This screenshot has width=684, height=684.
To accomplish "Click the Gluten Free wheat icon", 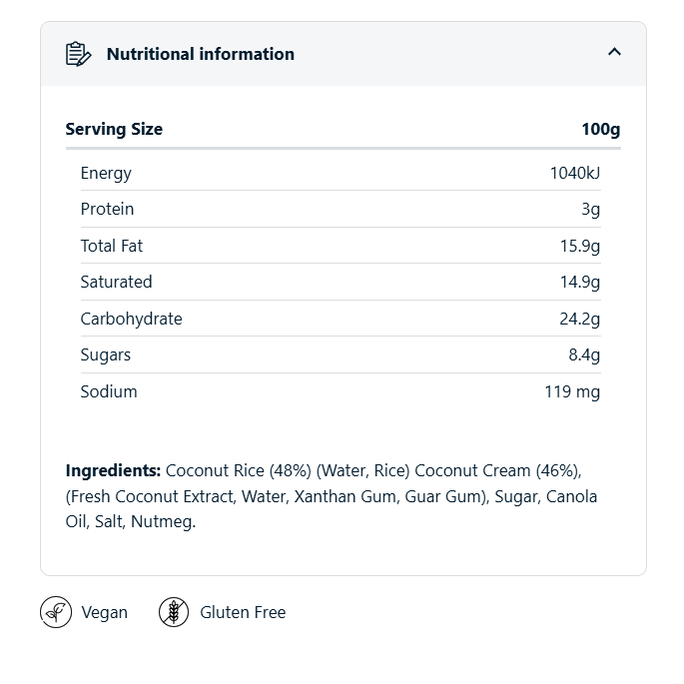I will click(174, 612).
